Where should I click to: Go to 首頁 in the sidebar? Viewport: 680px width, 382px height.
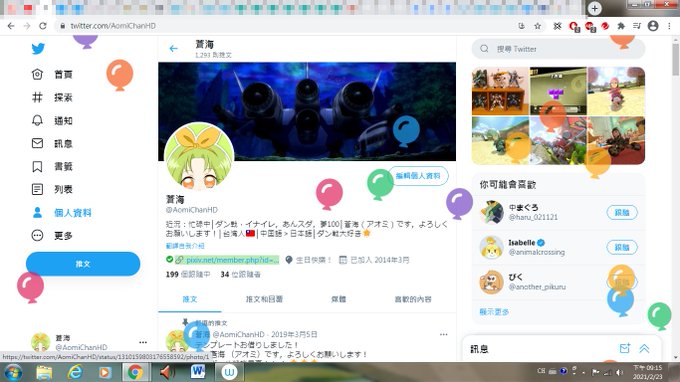coord(52,75)
